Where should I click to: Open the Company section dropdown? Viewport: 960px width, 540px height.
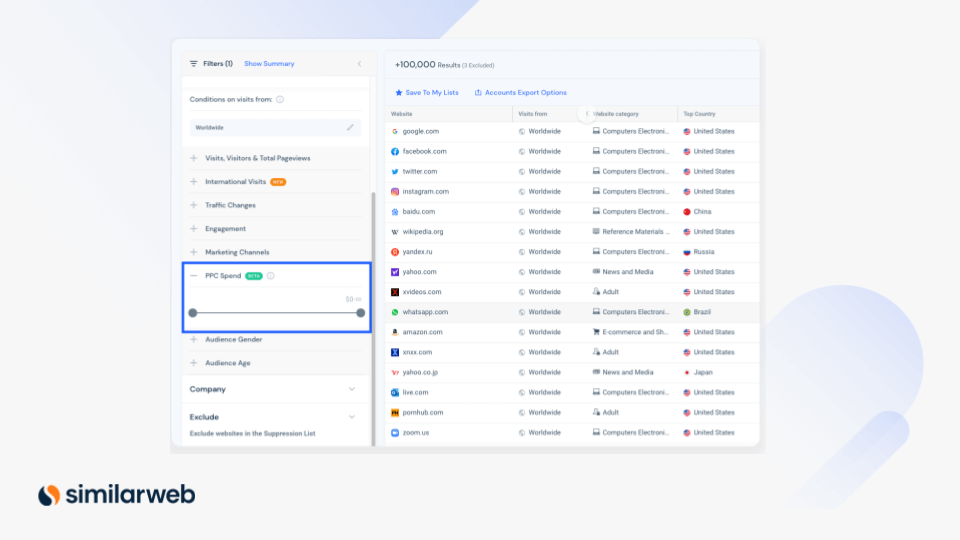[x=351, y=389]
